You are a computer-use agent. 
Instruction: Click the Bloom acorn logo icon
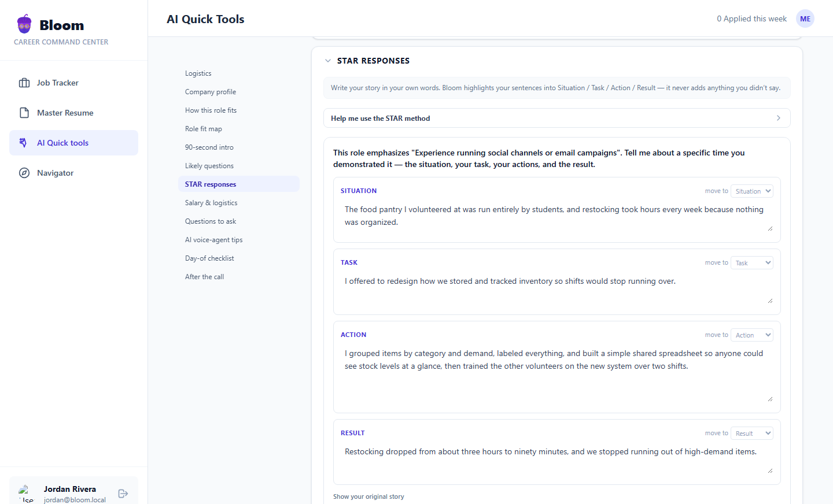pyautogui.click(x=24, y=24)
